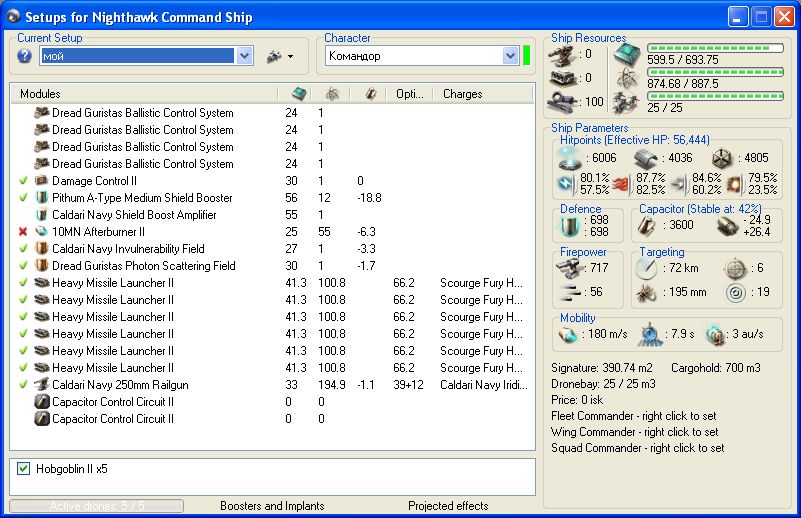Click the CPU column header icon

tap(297, 93)
